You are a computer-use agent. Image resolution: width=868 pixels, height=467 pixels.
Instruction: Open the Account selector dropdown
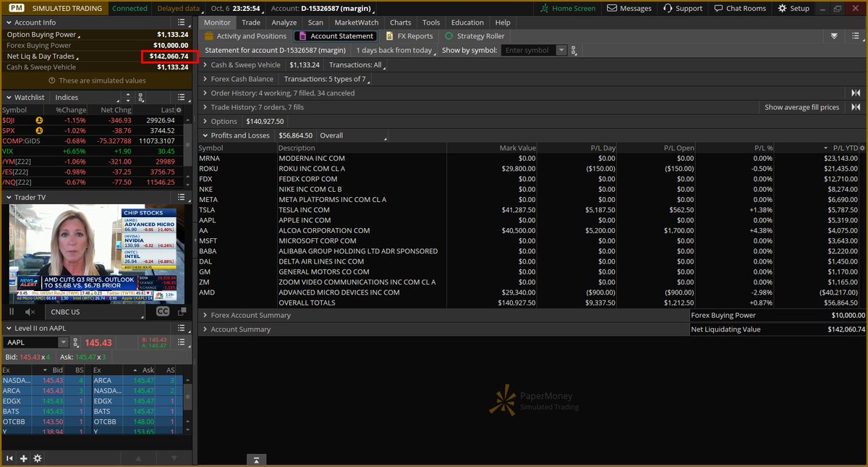[x=322, y=8]
